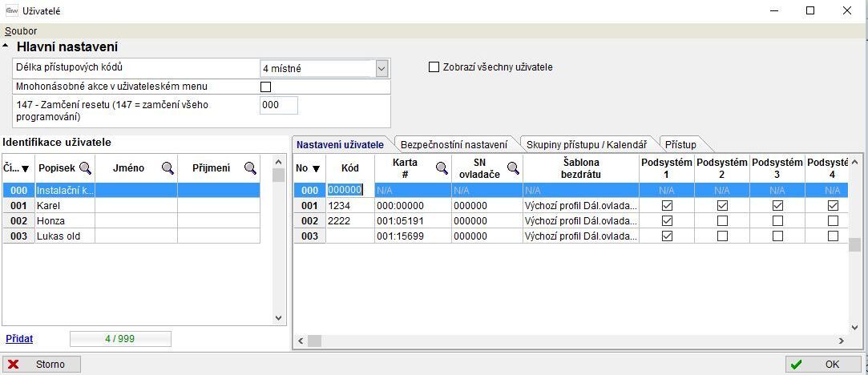Click the 147 reset lock code field
The height and width of the screenshot is (375, 868).
pyautogui.click(x=278, y=105)
